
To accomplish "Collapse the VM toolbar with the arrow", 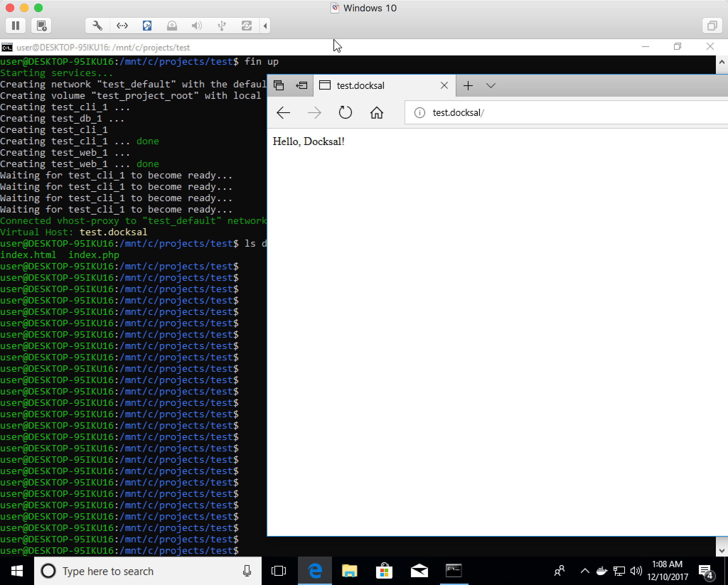I will point(266,25).
